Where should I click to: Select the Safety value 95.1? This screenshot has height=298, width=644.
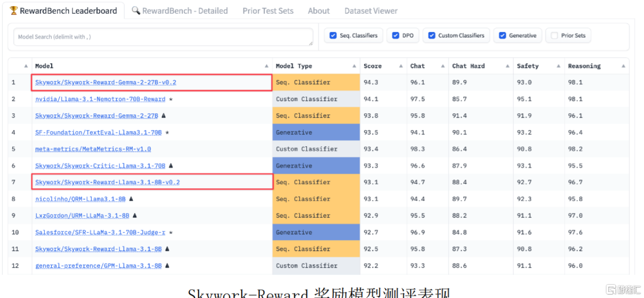[539, 99]
